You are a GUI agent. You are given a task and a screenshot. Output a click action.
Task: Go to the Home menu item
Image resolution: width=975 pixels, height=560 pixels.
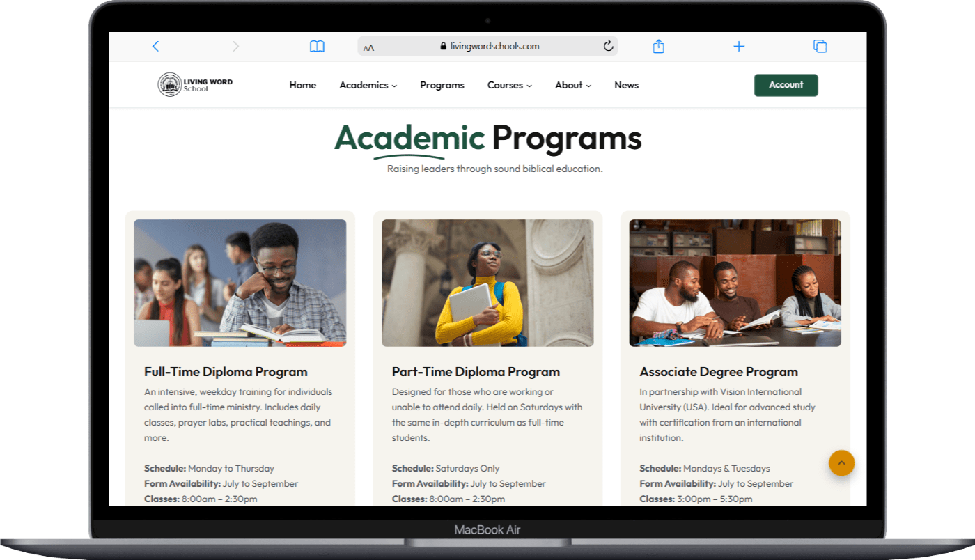pos(302,85)
